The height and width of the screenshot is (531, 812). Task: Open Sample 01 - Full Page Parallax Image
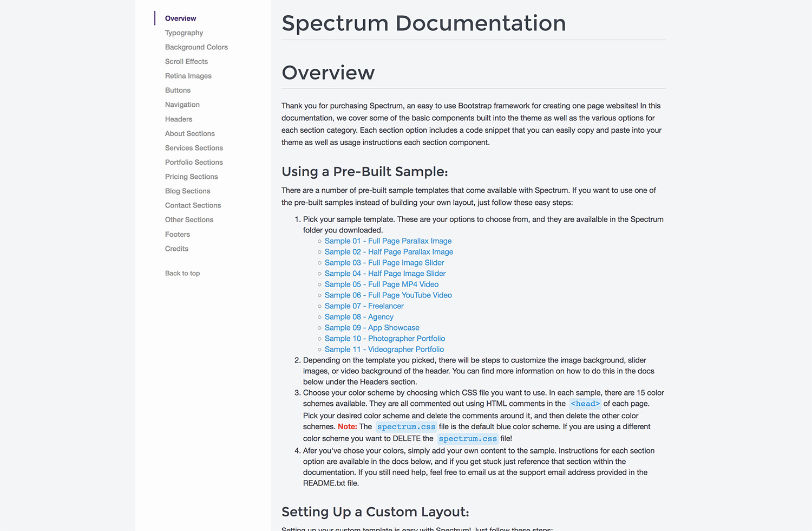(x=388, y=241)
